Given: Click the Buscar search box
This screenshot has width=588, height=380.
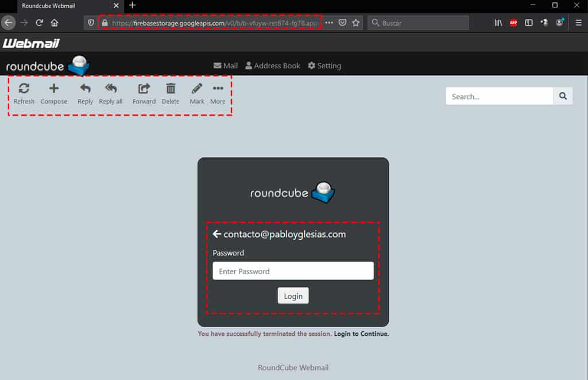Looking at the screenshot, I should (x=418, y=23).
